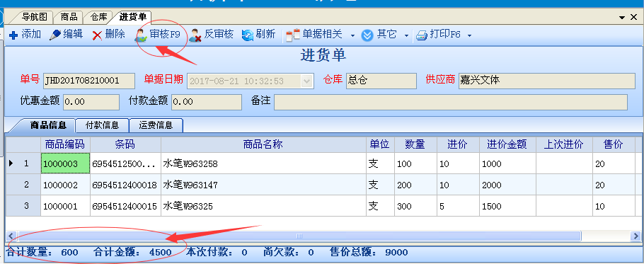Image resolution: width=644 pixels, height=264 pixels.
Task: Click the 商品名称 column header
Action: pyautogui.click(x=263, y=144)
